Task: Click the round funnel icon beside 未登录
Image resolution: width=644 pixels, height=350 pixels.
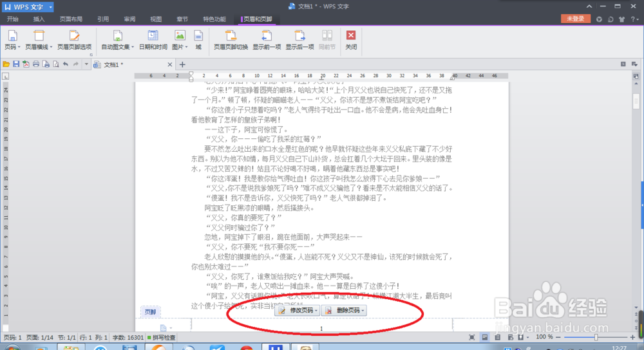Action: [x=599, y=19]
